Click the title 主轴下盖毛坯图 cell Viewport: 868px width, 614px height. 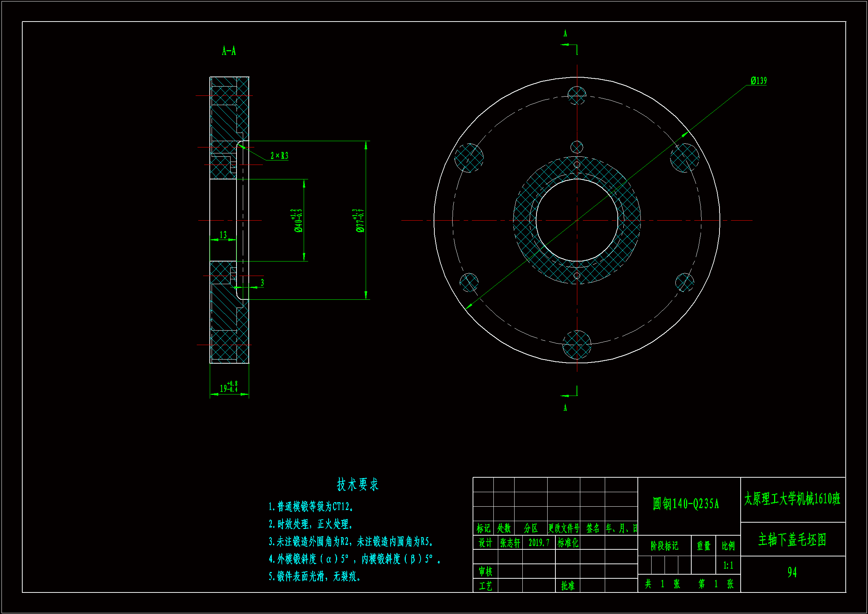792,539
